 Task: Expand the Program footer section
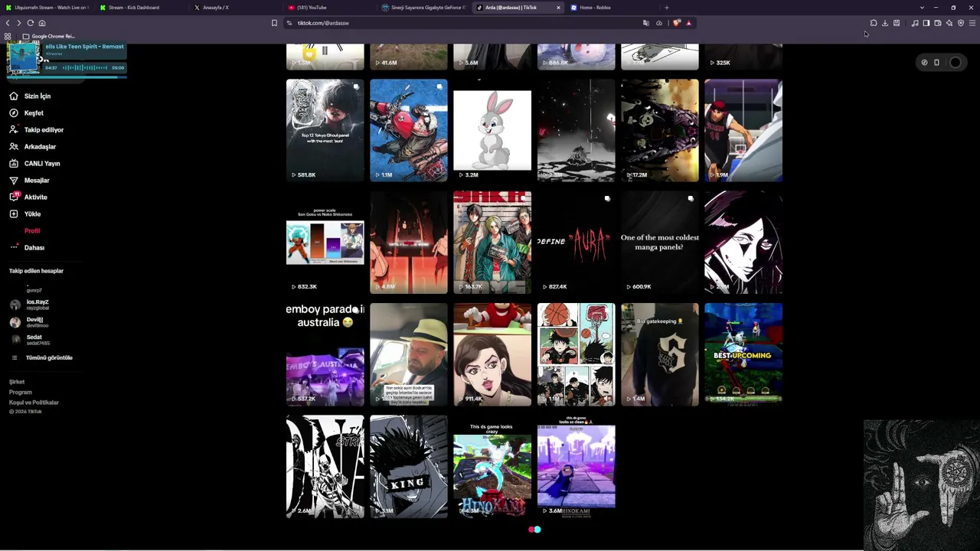pos(21,393)
